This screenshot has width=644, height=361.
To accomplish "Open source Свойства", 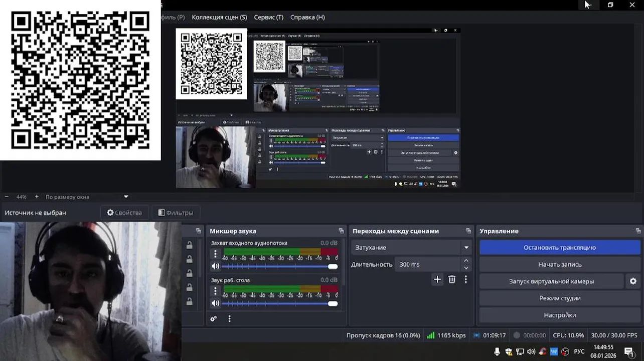I will coord(124,213).
